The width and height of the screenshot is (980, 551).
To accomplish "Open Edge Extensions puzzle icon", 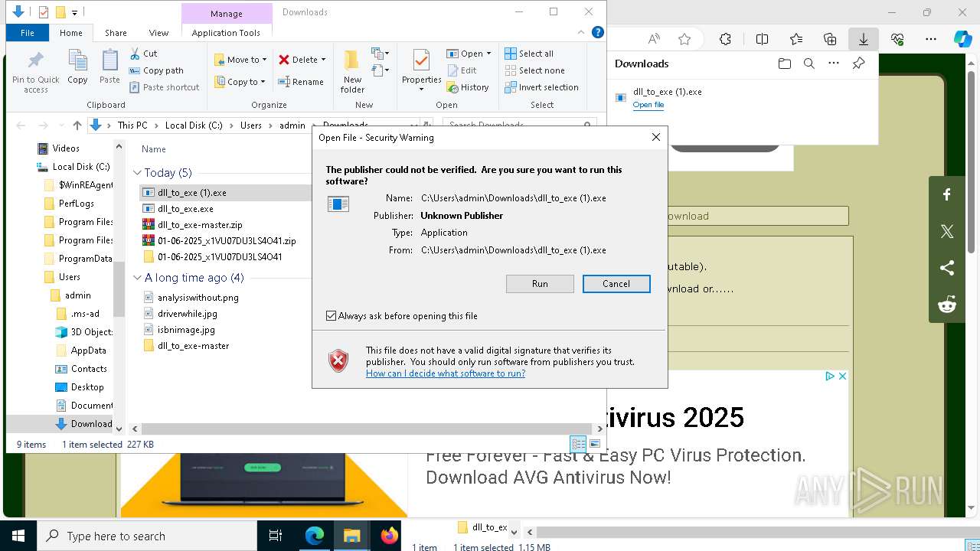I will (725, 39).
